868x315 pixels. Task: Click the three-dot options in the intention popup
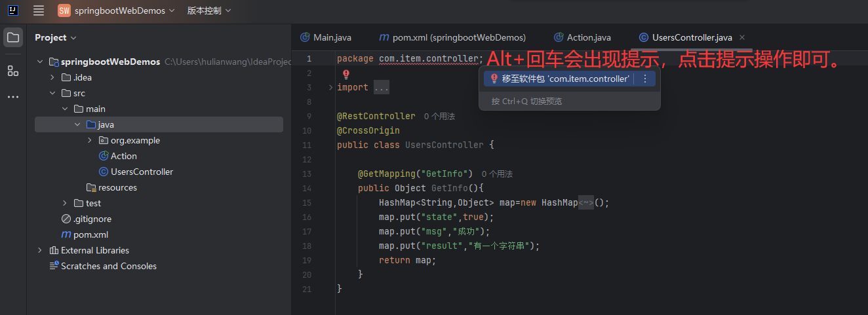coord(644,79)
